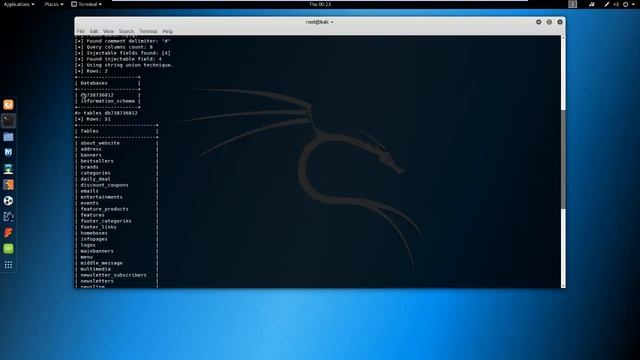Open the clock showing Thu 00:23
This screenshot has height=360, width=640.
pos(320,4)
